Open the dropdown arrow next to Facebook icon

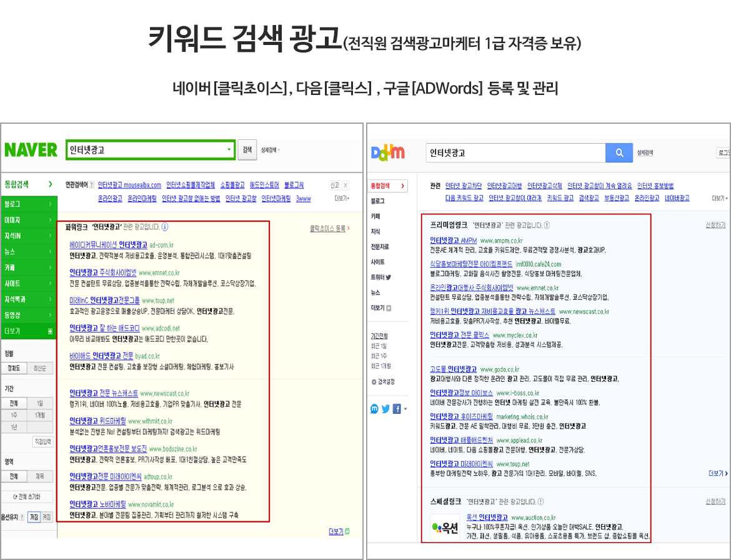(x=405, y=409)
